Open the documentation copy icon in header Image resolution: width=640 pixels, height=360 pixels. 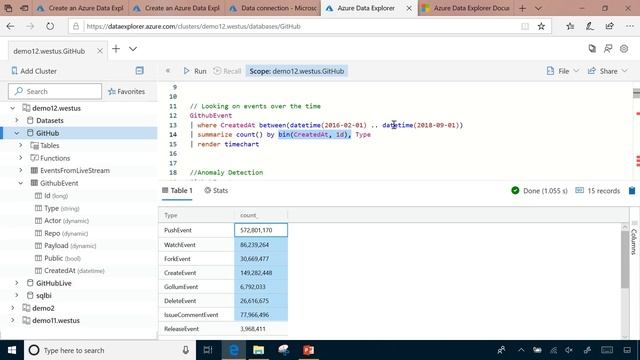tap(592, 49)
